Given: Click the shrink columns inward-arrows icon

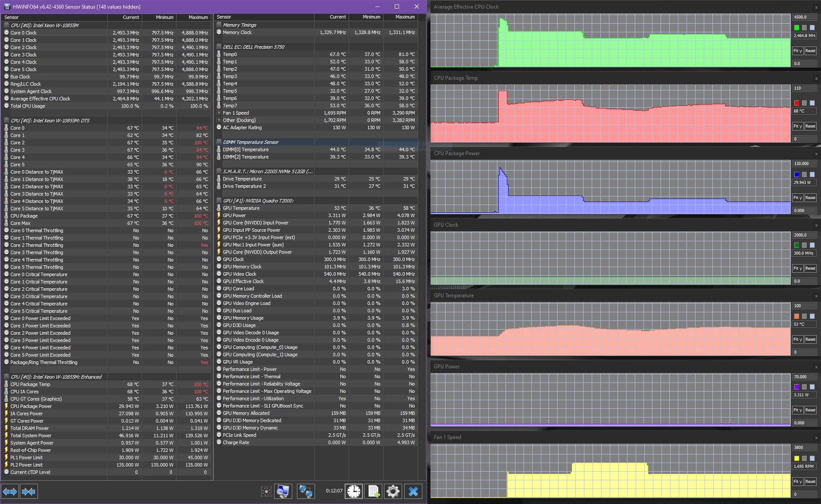Looking at the screenshot, I should (28, 492).
